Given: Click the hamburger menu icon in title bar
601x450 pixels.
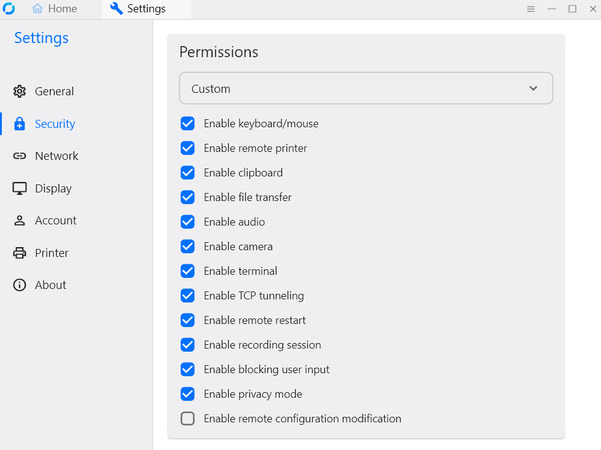Looking at the screenshot, I should click(x=531, y=9).
